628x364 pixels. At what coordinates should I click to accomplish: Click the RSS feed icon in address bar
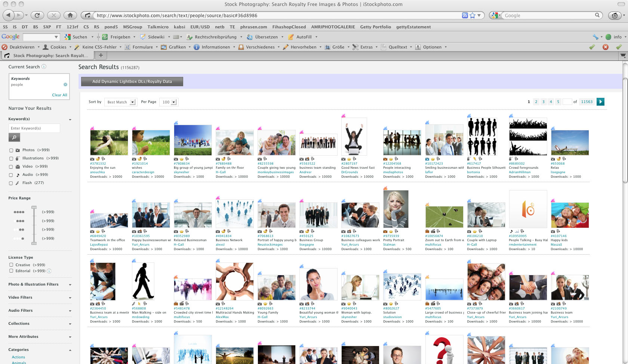coord(465,15)
